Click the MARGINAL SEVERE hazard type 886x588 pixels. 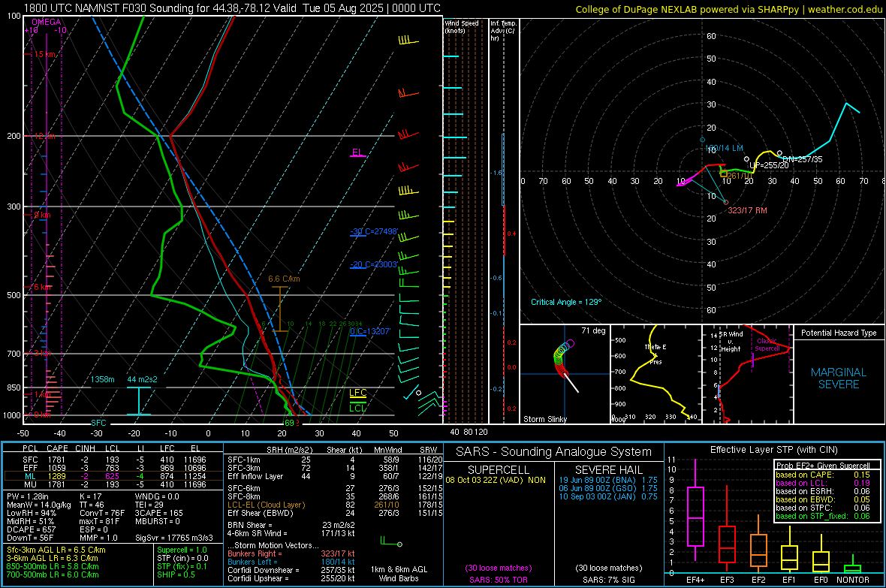pos(839,378)
